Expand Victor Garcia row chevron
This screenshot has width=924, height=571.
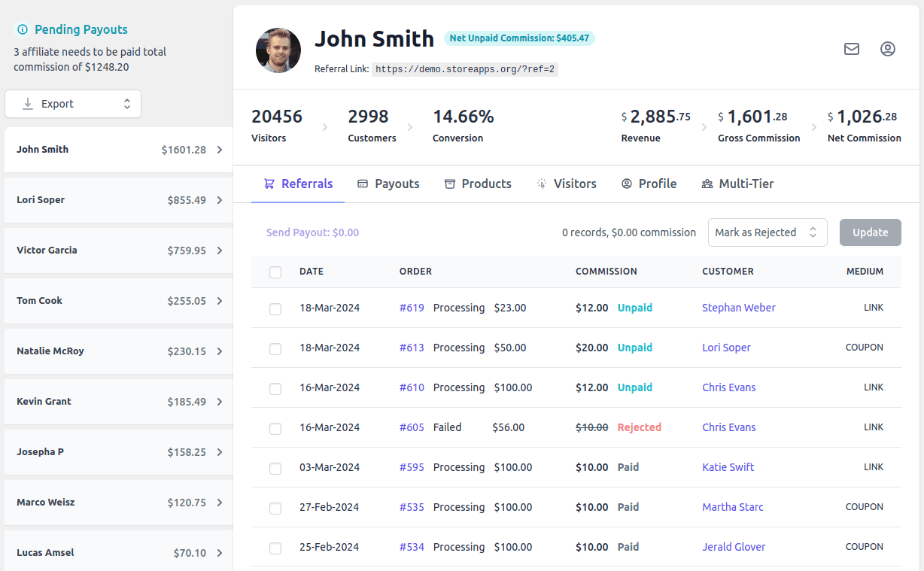220,251
